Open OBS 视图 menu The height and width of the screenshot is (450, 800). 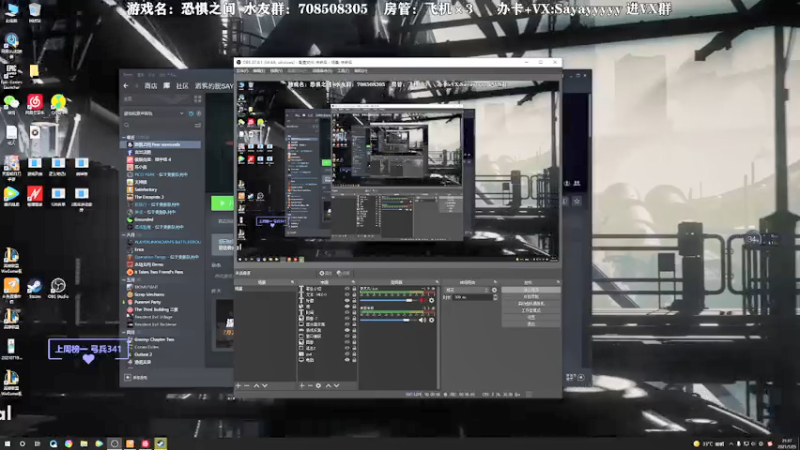point(276,71)
